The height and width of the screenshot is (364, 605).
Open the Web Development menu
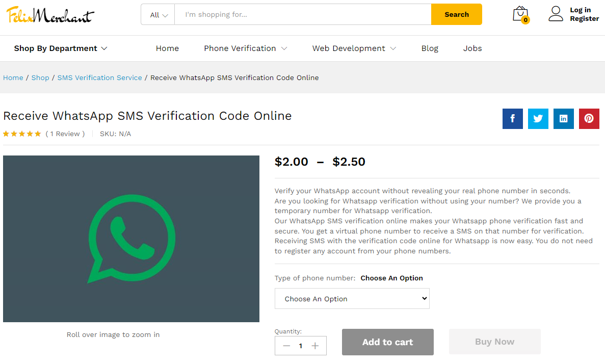(x=354, y=48)
